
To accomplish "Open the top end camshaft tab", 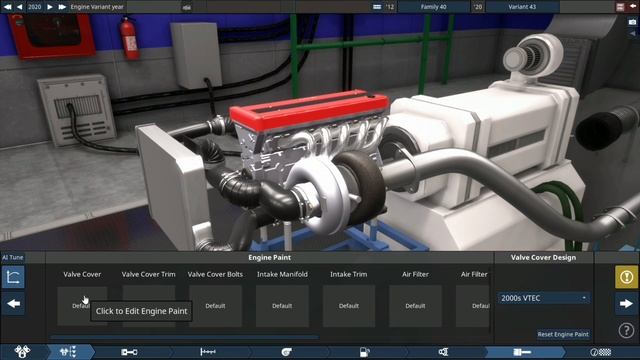I will [208, 352].
